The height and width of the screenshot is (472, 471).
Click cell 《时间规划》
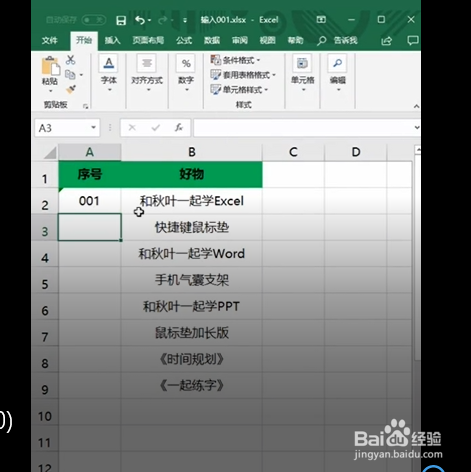192,359
